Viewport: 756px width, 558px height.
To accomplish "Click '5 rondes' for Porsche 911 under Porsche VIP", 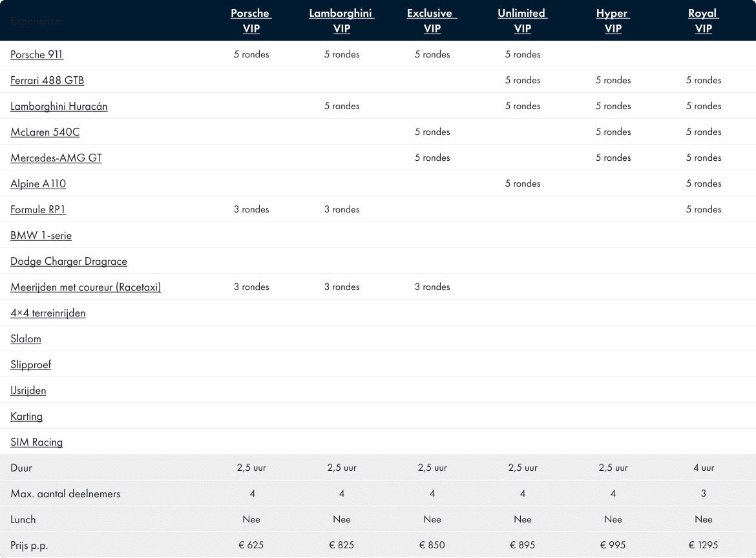I will click(251, 54).
